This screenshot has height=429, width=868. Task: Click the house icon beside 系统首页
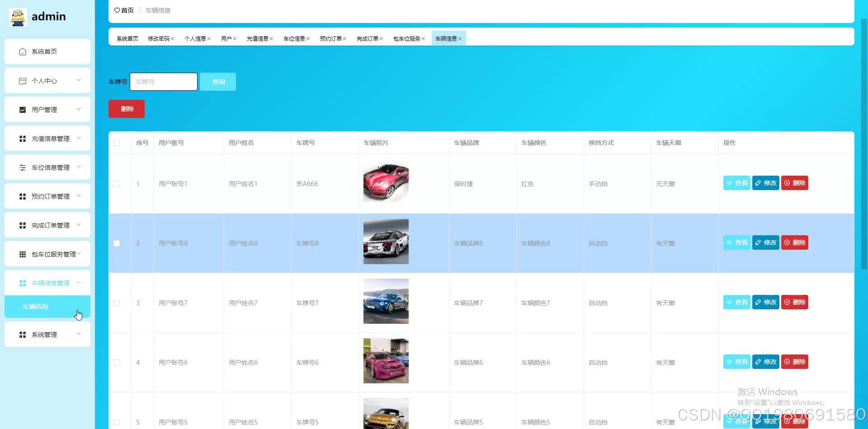(23, 51)
